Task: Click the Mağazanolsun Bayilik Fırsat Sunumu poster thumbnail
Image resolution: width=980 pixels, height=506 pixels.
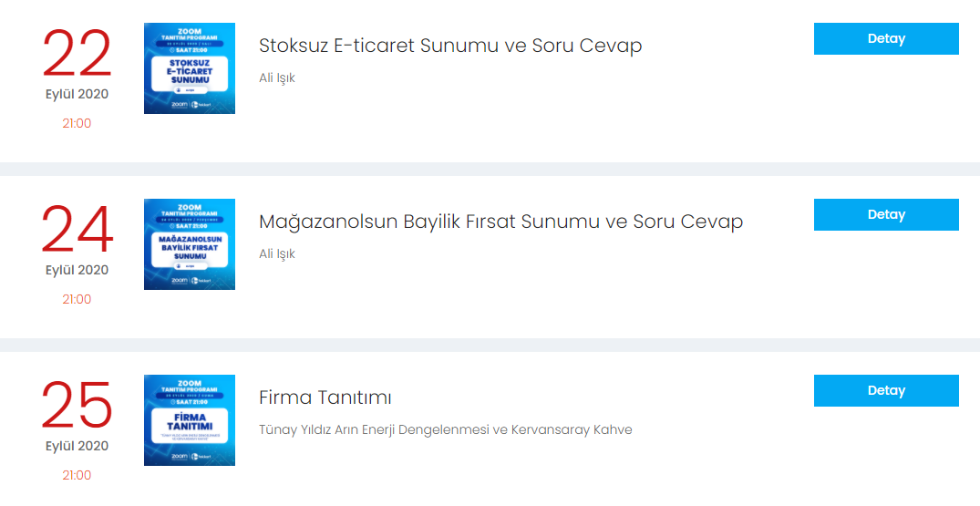Action: point(190,244)
